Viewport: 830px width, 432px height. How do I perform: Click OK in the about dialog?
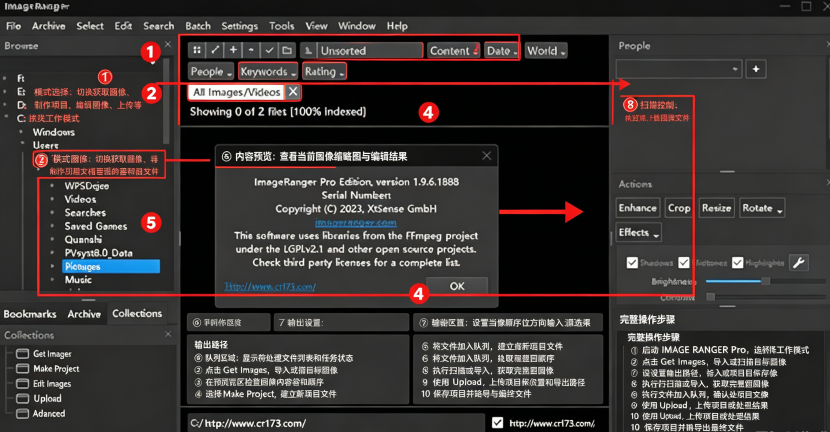coord(457,286)
